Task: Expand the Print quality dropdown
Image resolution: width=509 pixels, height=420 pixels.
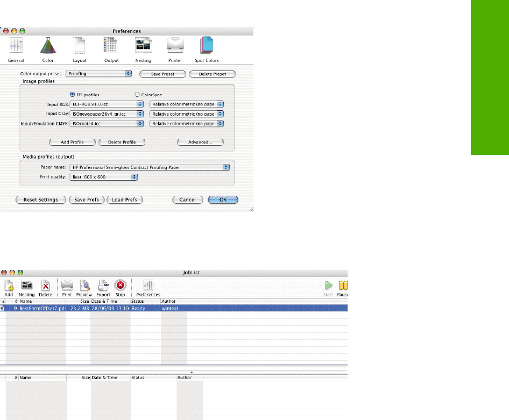Action: (x=104, y=177)
